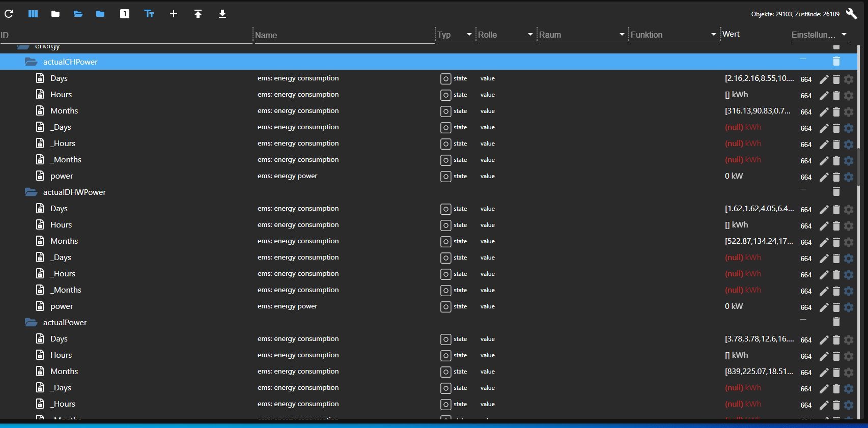Open settings gear for actualPower _Days

pos(849,389)
